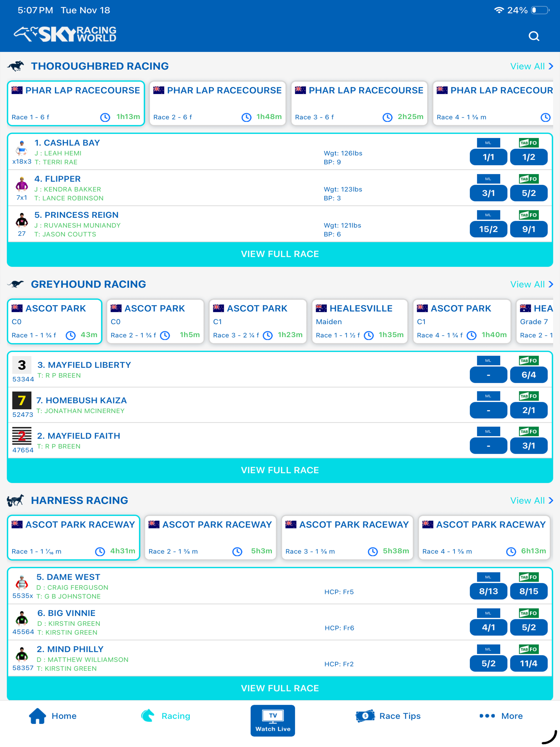The height and width of the screenshot is (747, 560).
Task: Tap the Healesville Maiden card flag icon
Action: coord(321,308)
